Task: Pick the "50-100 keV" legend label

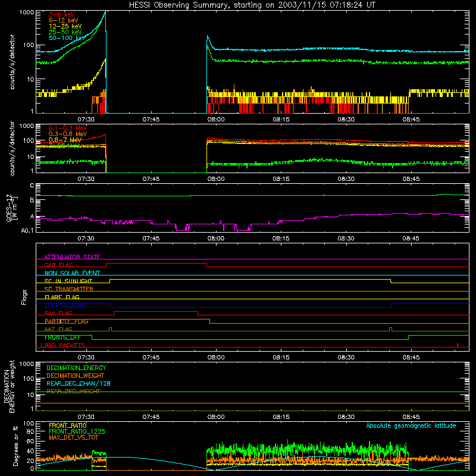Action: coord(67,38)
